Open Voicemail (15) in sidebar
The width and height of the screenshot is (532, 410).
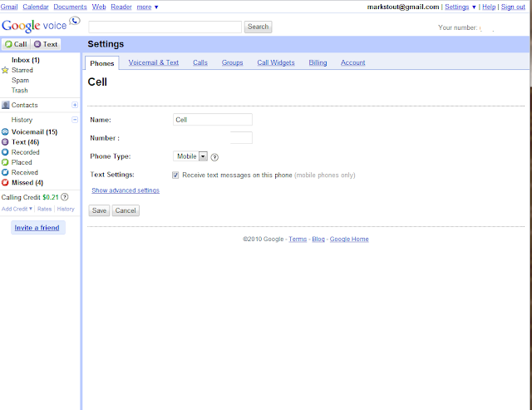click(34, 131)
